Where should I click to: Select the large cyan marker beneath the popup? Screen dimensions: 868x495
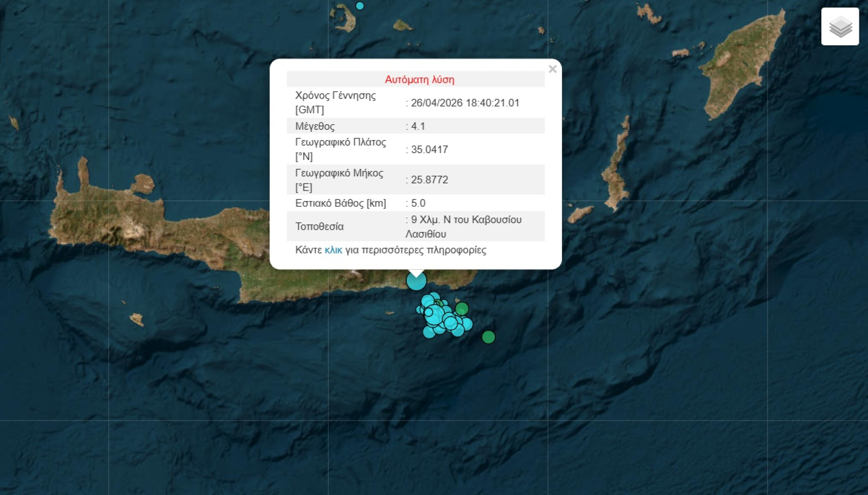coord(416,281)
